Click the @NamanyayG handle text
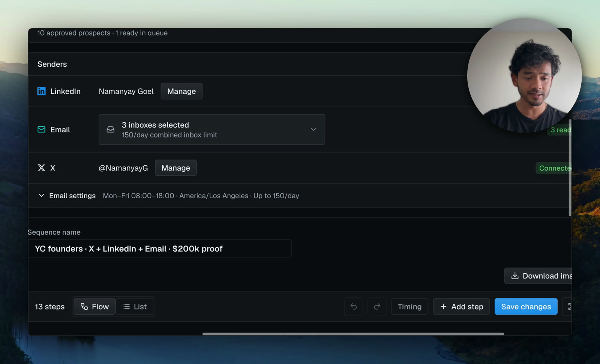 [123, 168]
